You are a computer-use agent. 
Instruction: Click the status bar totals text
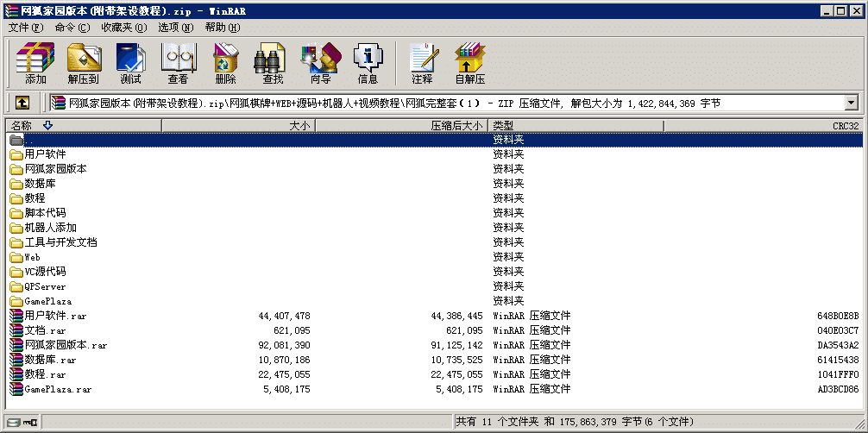[575, 422]
